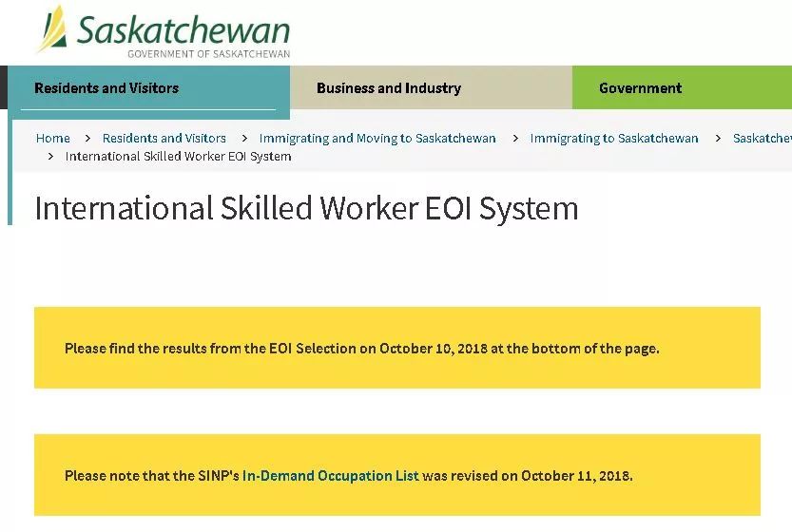Open Residents and Visitors breadcrumb link
Image resolution: width=792 pixels, height=532 pixels.
click(164, 138)
